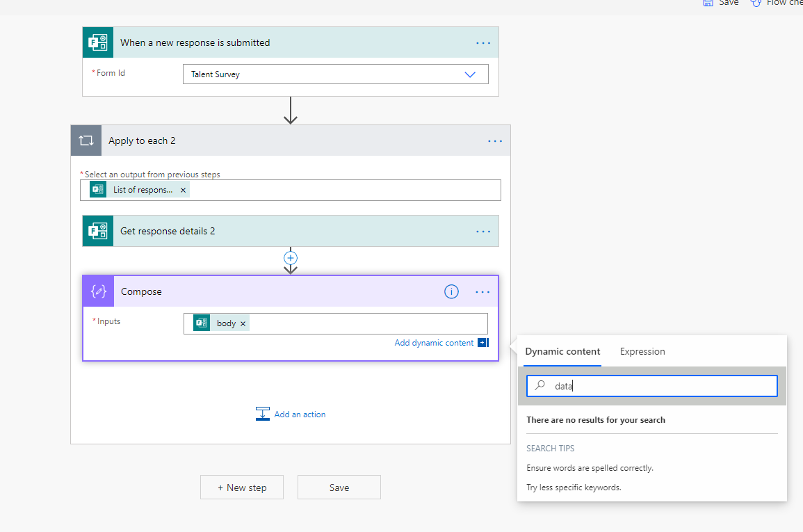Click the Forms icon on Get response details 2

pos(98,230)
